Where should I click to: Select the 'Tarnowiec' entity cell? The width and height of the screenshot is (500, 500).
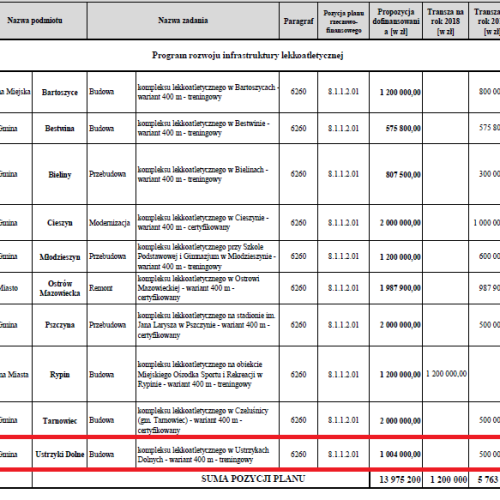pos(60,421)
